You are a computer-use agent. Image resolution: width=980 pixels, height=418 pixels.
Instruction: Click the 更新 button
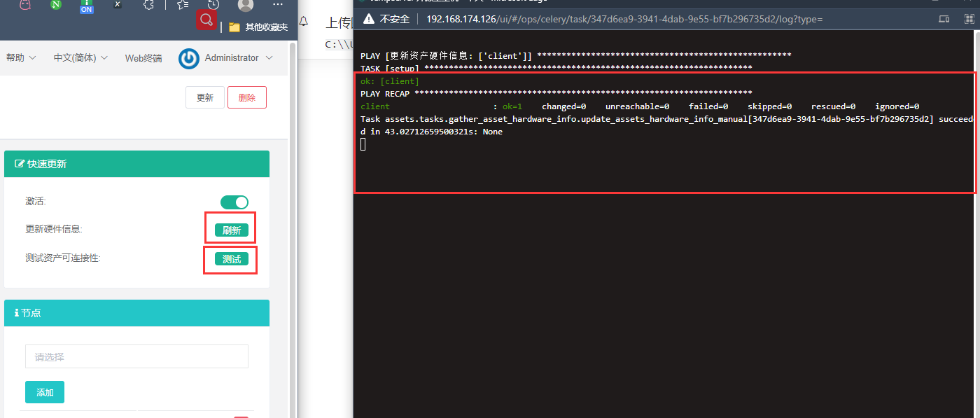tap(205, 97)
